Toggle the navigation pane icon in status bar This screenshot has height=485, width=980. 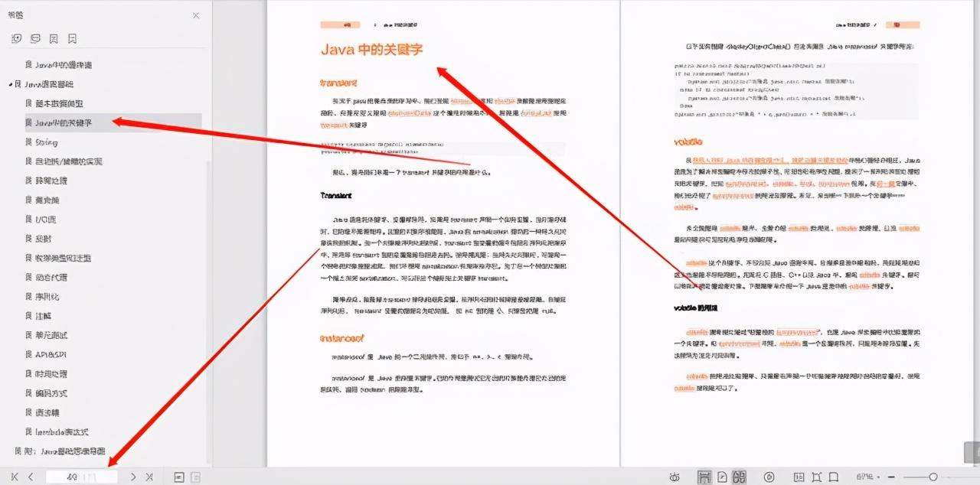click(x=704, y=477)
